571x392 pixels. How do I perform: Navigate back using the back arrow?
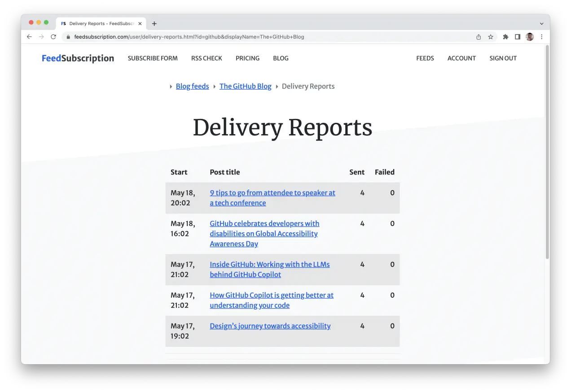click(x=29, y=37)
